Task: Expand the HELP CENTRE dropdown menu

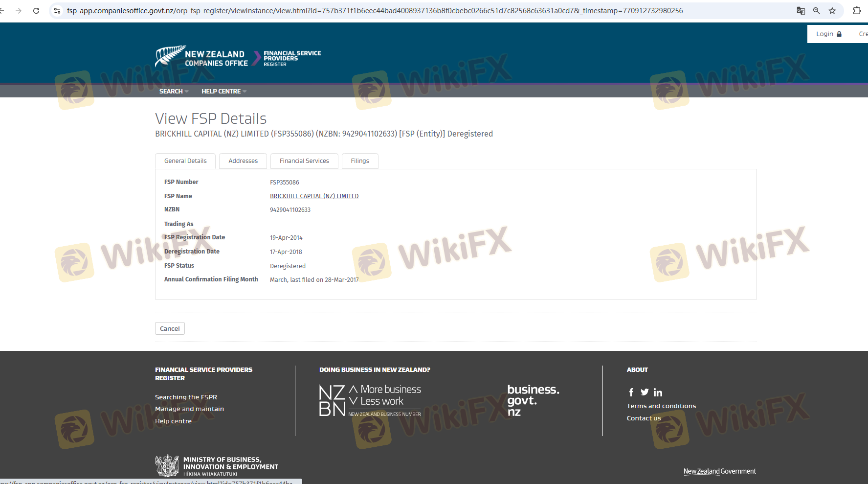Action: [x=223, y=92]
